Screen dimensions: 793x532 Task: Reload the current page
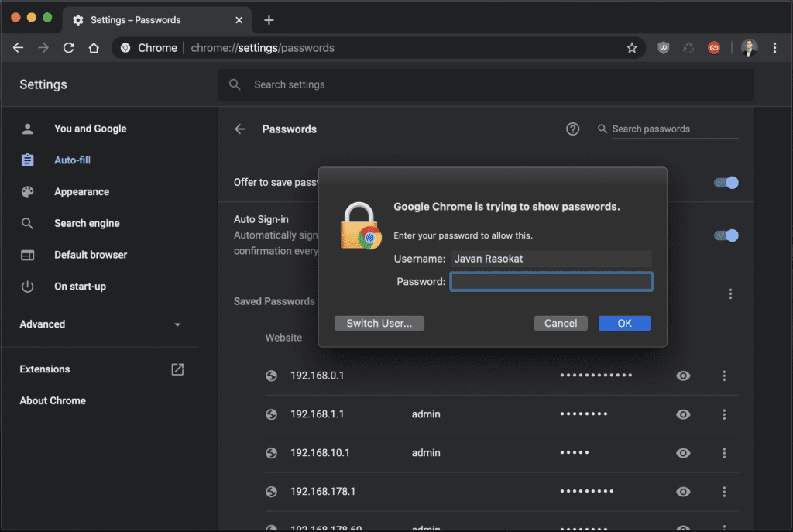[69, 48]
